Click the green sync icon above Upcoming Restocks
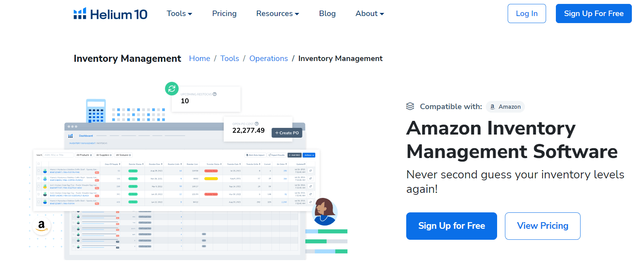The height and width of the screenshot is (273, 644). [172, 89]
